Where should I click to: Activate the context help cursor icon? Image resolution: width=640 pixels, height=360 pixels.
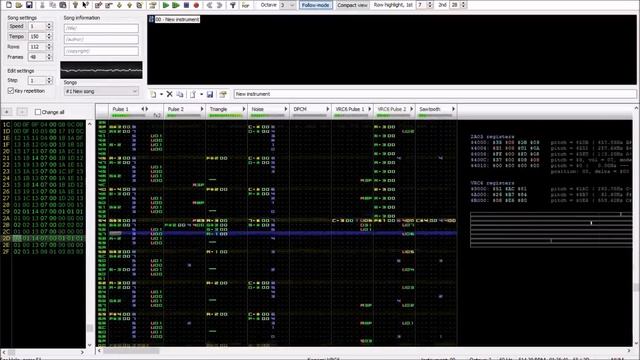pyautogui.click(x=85, y=5)
